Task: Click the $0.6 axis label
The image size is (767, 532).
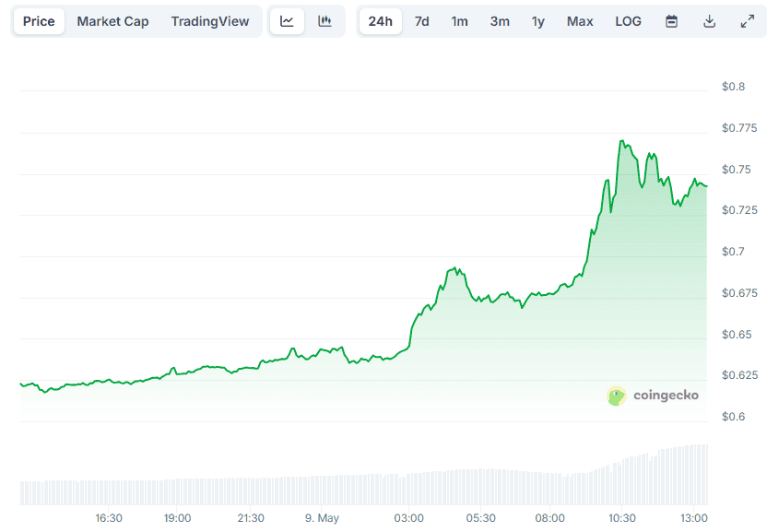Action: click(733, 417)
